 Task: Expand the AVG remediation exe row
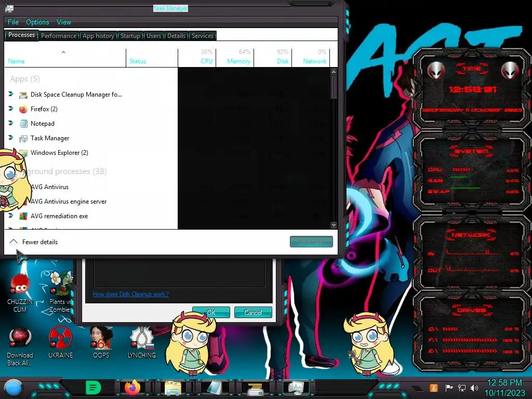(x=11, y=216)
